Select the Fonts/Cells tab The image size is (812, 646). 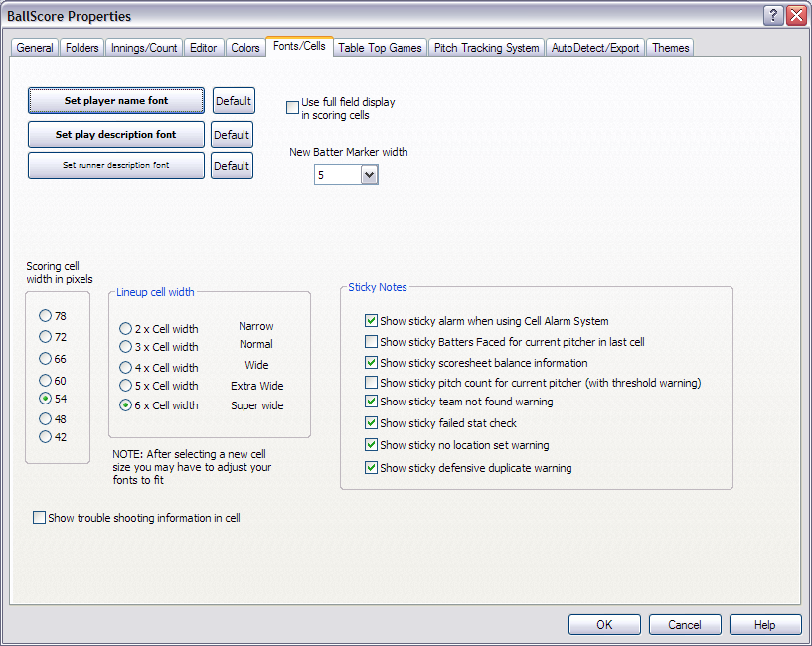[299, 46]
